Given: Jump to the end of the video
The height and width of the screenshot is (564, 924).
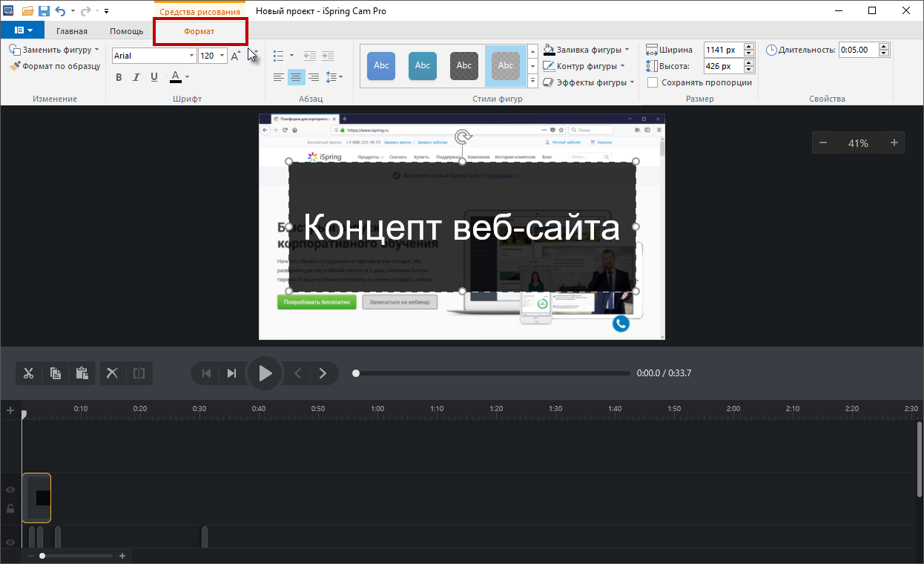Looking at the screenshot, I should click(x=231, y=373).
